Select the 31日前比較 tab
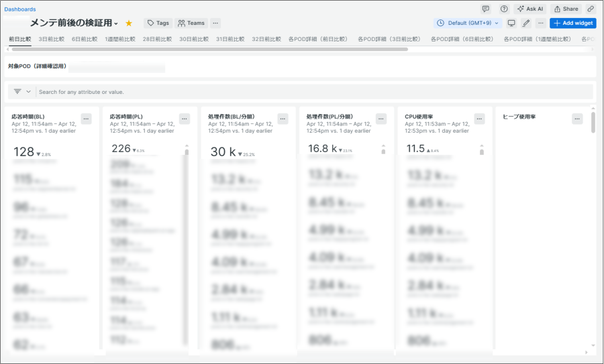This screenshot has height=364, width=604. coord(230,40)
